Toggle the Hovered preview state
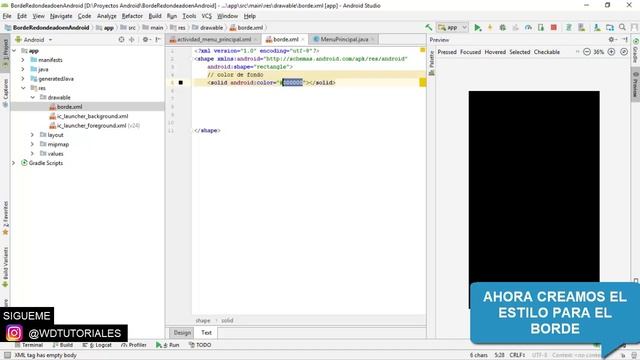Image resolution: width=640 pixels, height=360 pixels. coord(495,52)
